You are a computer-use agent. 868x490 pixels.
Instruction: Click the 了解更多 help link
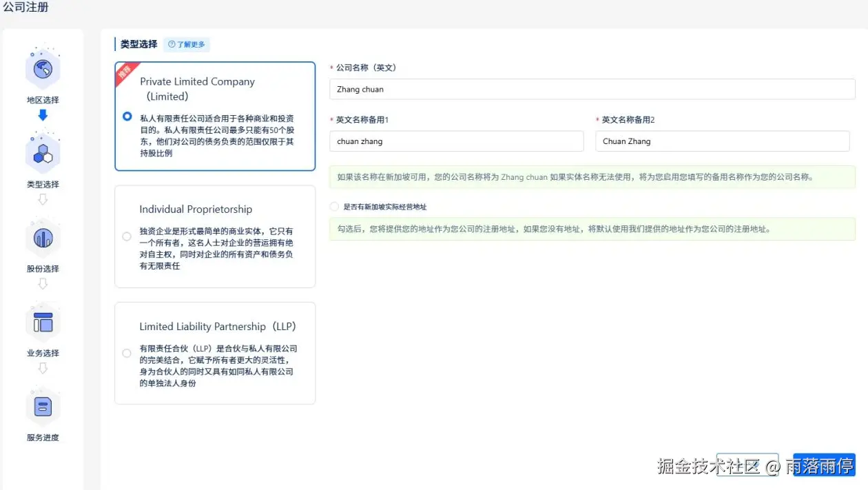click(x=187, y=44)
